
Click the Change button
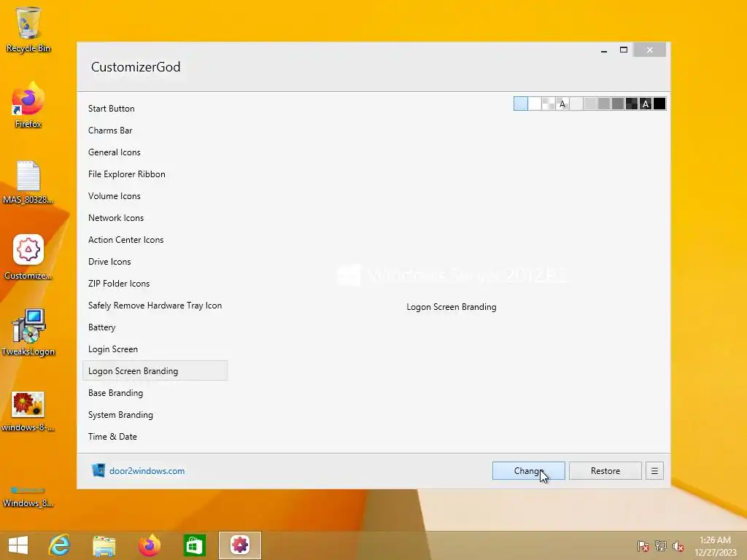point(529,471)
